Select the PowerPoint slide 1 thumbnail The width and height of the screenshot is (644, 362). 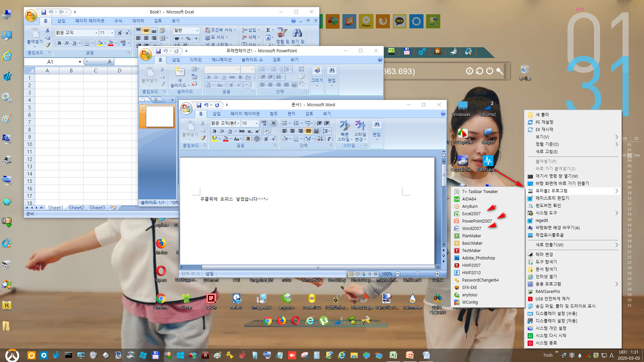coord(160,116)
